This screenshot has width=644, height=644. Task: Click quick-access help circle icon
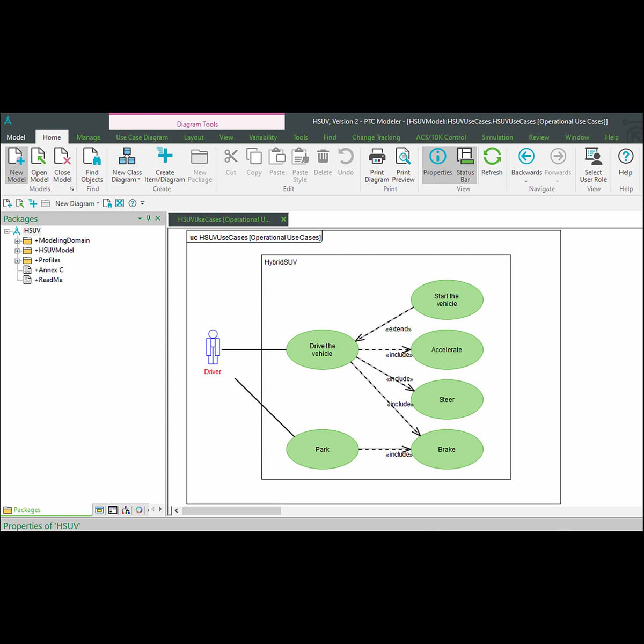(132, 203)
